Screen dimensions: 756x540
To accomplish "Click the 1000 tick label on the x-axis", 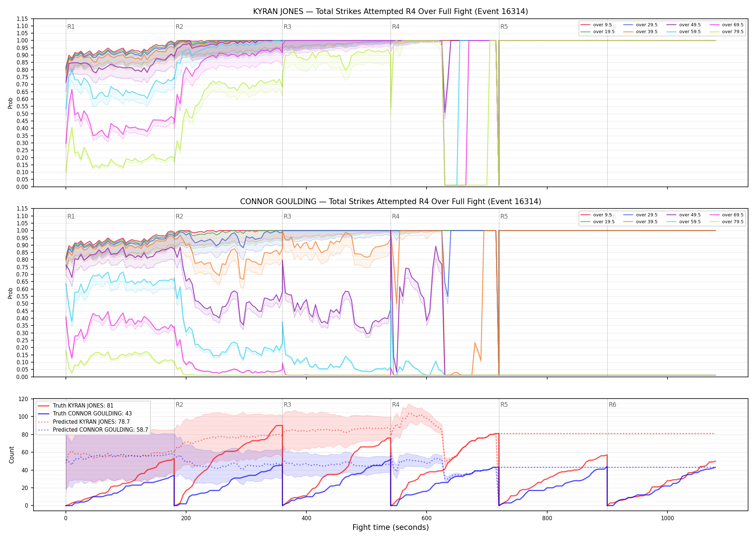I will pyautogui.click(x=667, y=518).
